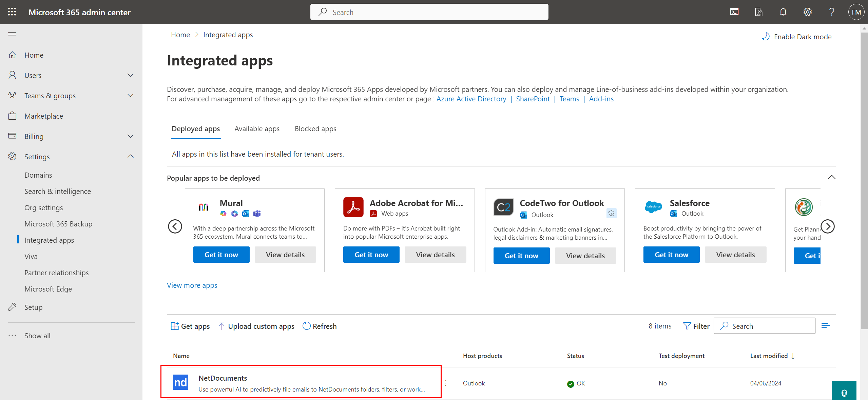Screen dimensions: 868x400
Task: Click the NetDocuments nd logo
Action: coord(180,382)
